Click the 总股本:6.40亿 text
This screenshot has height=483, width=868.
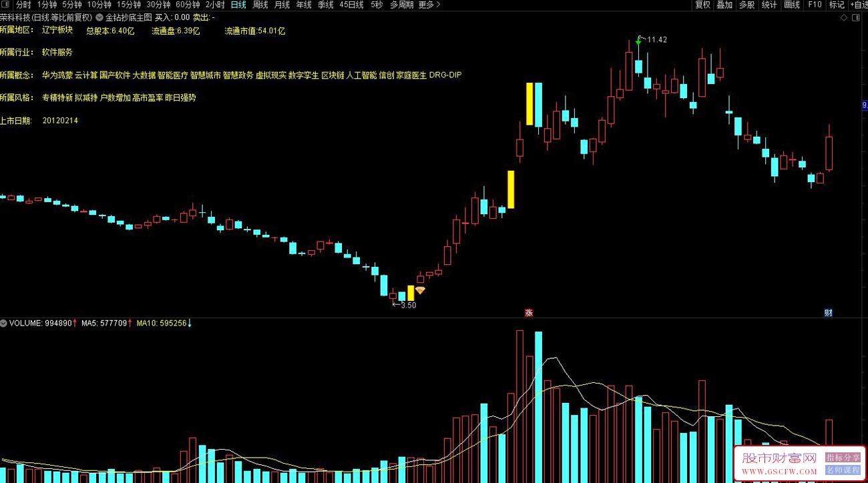click(x=111, y=31)
